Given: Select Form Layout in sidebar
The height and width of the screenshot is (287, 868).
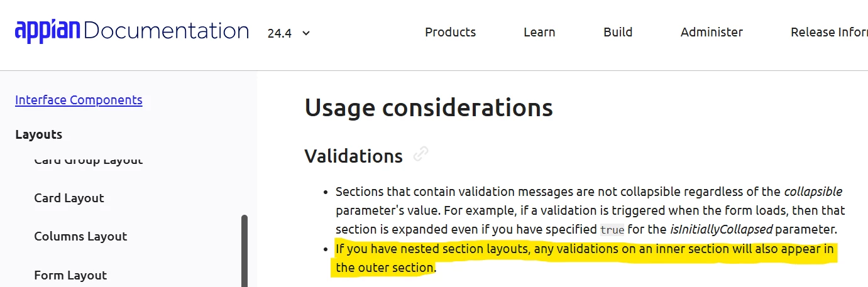Looking at the screenshot, I should (70, 275).
